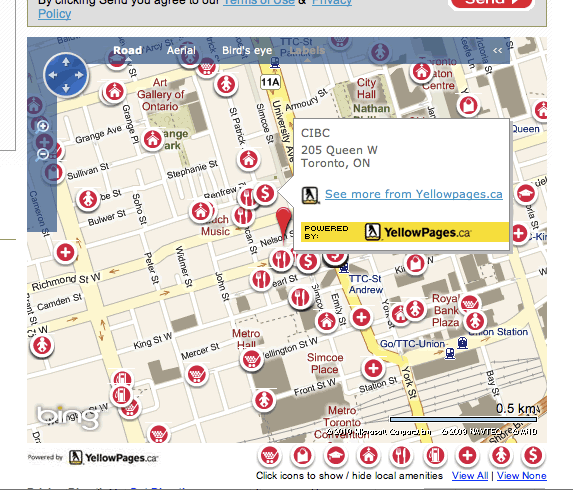Click hospital pin right of Emily St label

coord(361,317)
